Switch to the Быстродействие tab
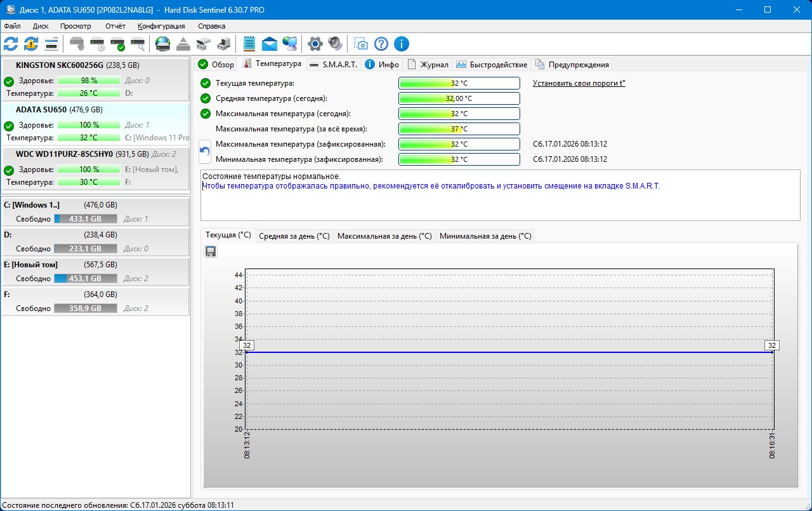The image size is (812, 511). pyautogui.click(x=492, y=65)
